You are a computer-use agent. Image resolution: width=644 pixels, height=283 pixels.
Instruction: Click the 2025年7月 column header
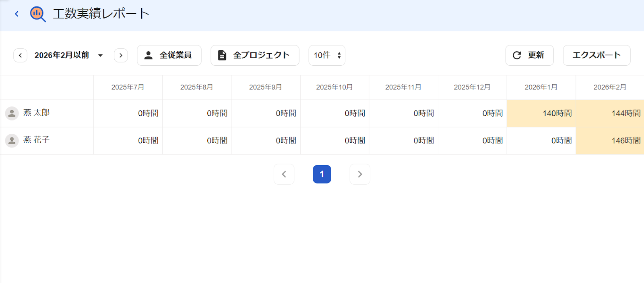pos(128,87)
